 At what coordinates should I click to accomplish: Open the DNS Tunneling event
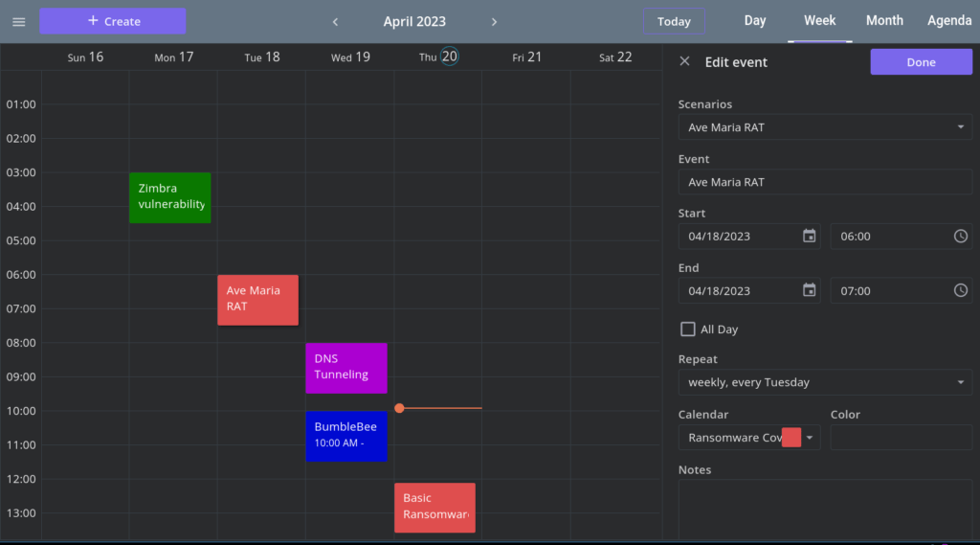[346, 368]
